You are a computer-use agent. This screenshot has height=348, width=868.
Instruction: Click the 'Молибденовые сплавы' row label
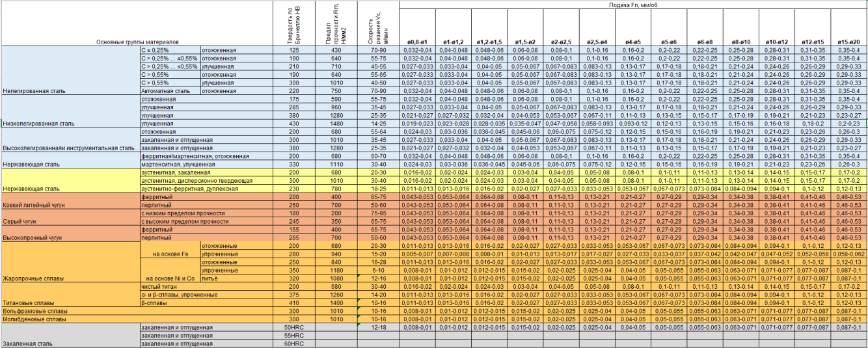pyautogui.click(x=35, y=319)
